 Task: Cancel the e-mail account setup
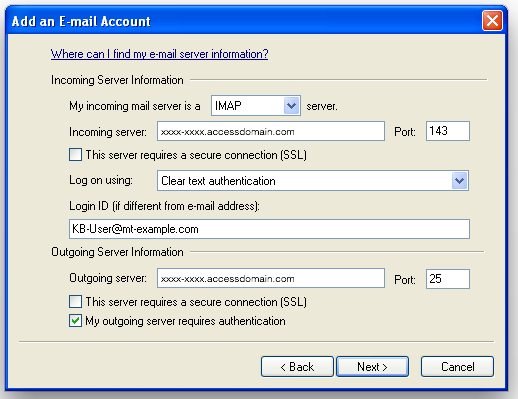[x=457, y=367]
